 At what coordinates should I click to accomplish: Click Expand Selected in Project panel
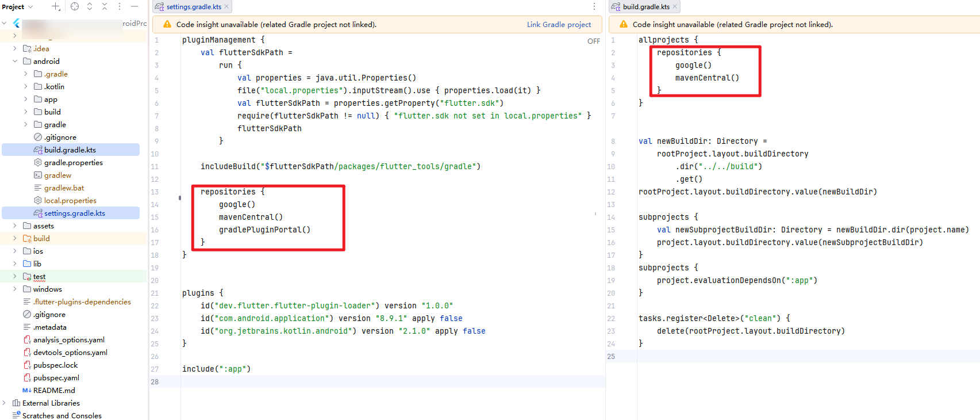click(90, 6)
